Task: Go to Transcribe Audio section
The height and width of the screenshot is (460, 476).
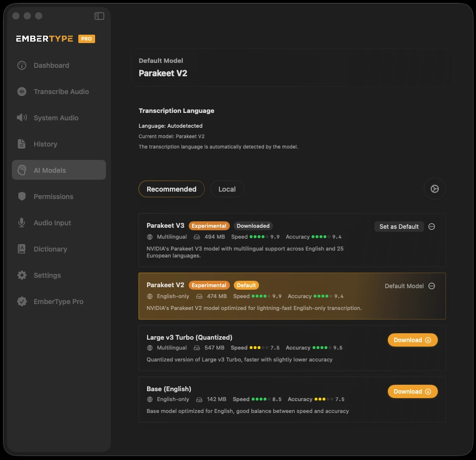Action: [59, 92]
